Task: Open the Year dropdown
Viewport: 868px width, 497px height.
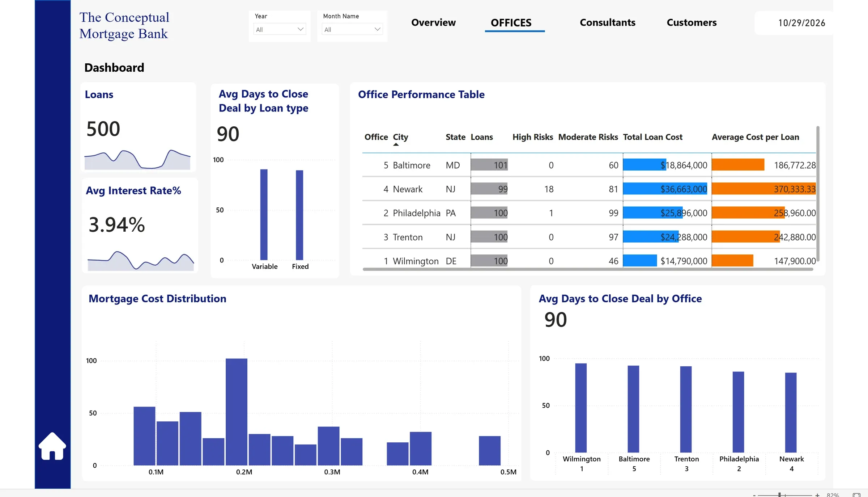Action: 280,29
